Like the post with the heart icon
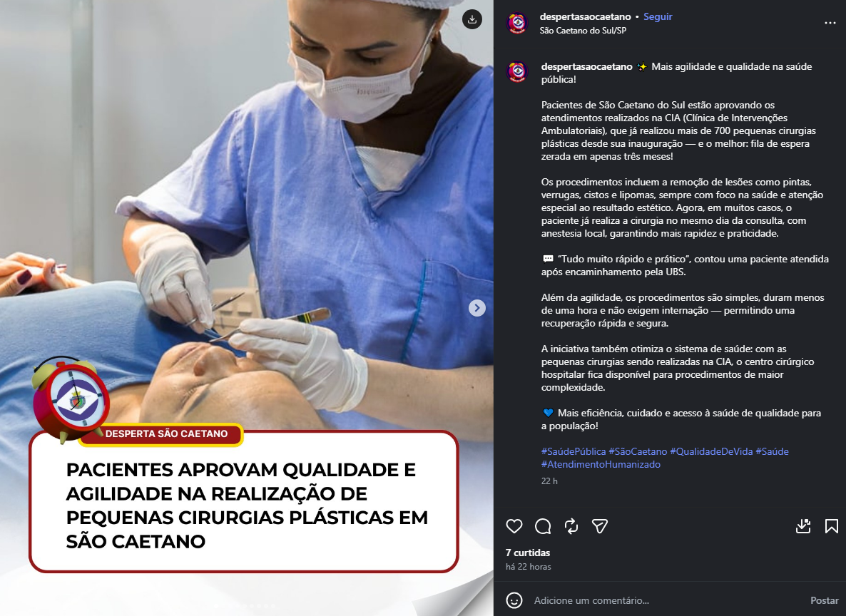The width and height of the screenshot is (846, 616). pos(514,526)
